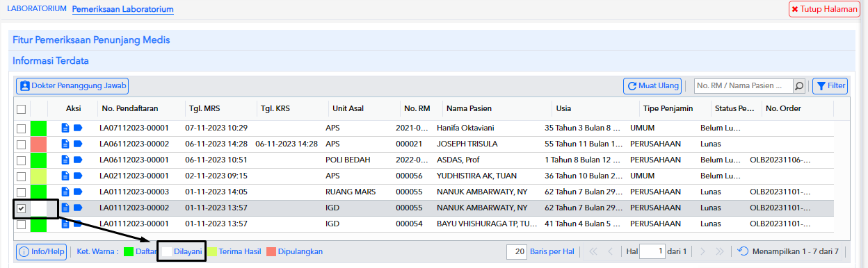The image size is (868, 268).
Task: Sort by Tgl. KRS column header
Action: click(x=275, y=108)
